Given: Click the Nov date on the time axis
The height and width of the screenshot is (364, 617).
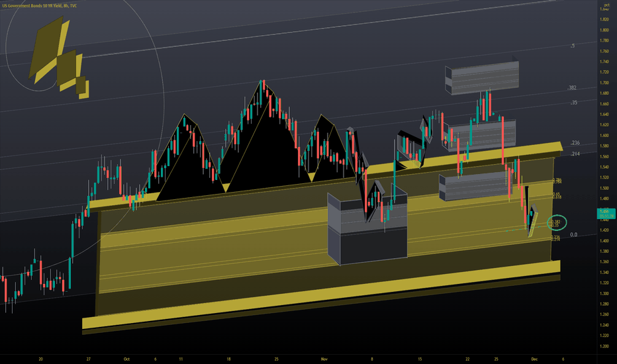Looking at the screenshot, I should (324, 359).
